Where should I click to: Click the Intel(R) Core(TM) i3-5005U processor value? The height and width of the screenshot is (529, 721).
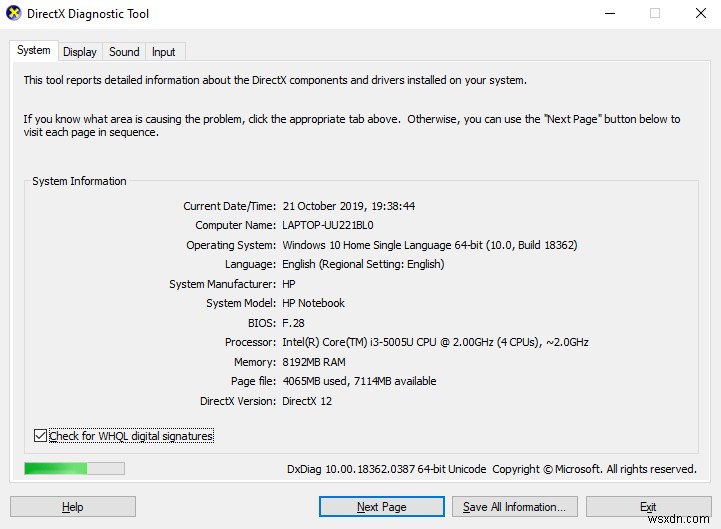pyautogui.click(x=435, y=342)
